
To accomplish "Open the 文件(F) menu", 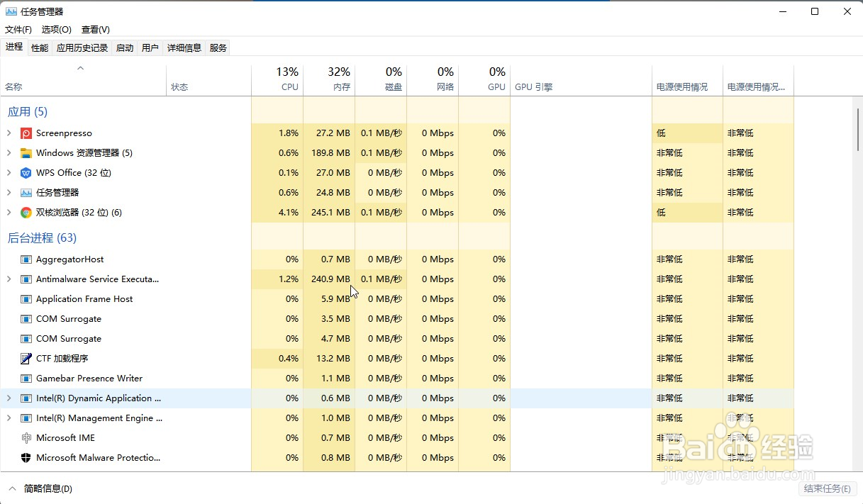I will (18, 30).
